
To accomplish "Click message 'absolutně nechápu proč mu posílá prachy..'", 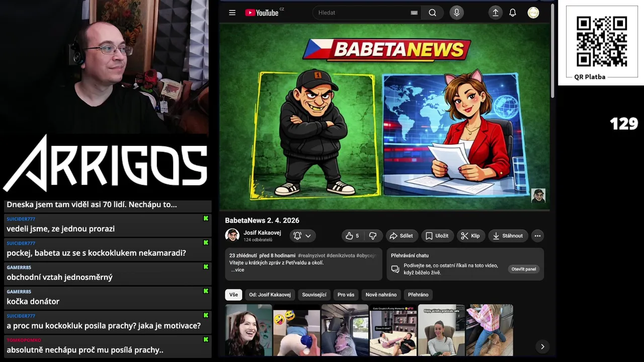I will 85,350.
